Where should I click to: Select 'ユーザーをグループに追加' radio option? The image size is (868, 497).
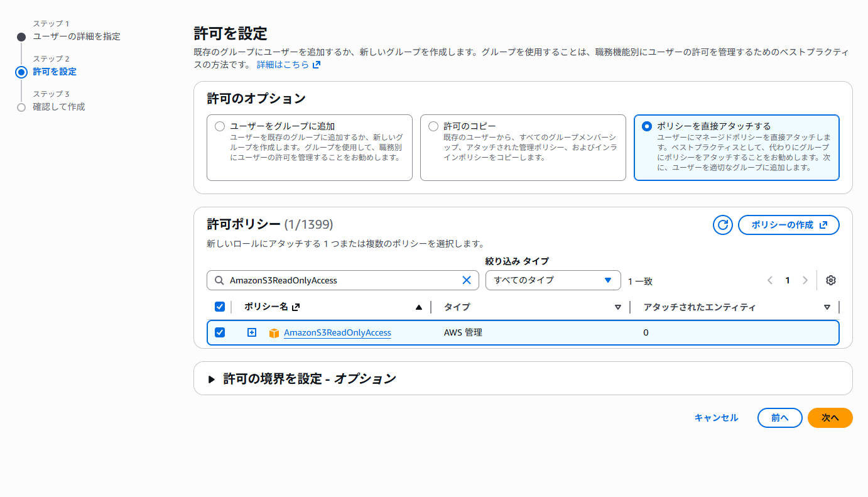click(x=220, y=126)
